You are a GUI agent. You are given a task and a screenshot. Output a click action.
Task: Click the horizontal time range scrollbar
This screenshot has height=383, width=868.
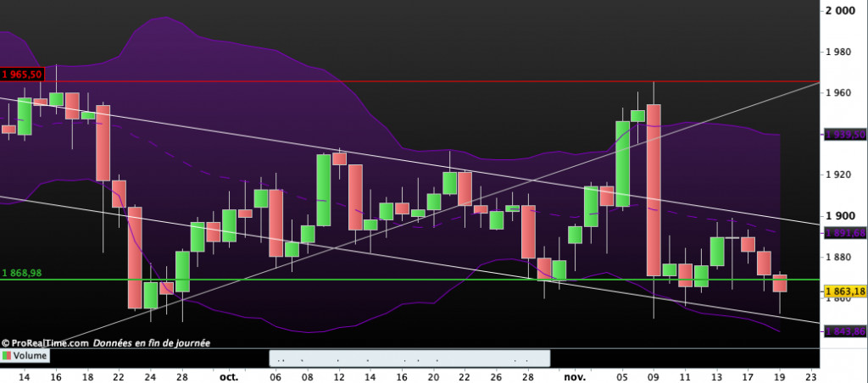point(409,358)
